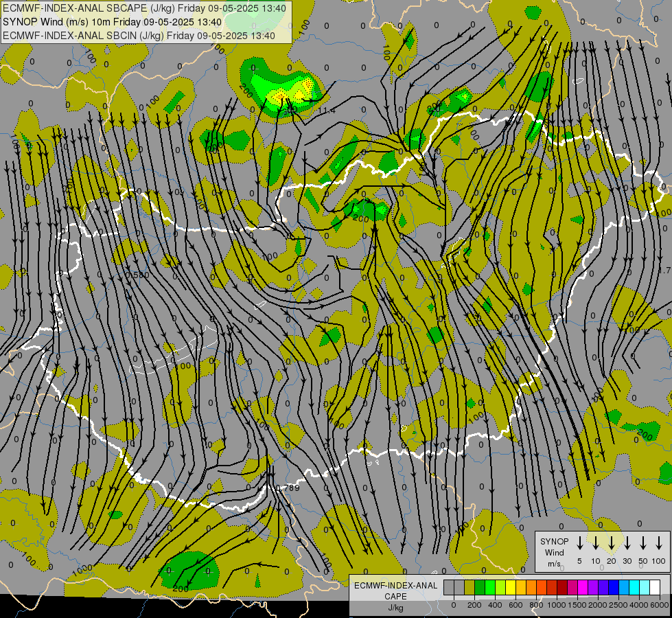Viewport: 672px width, 618px height.
Task: Click the 0.789 value on the map
Action: [x=288, y=488]
